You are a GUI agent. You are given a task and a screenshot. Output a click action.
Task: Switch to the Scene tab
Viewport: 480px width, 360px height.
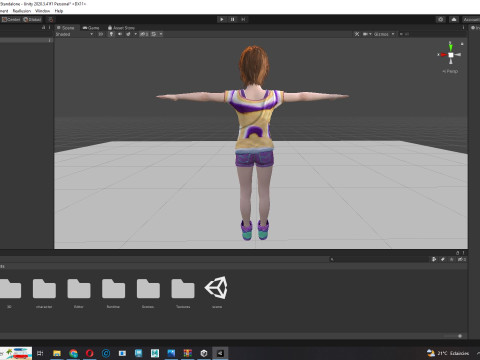[x=66, y=28]
